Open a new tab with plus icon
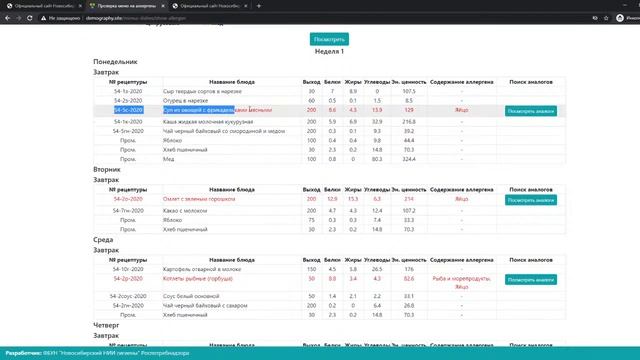Image resolution: width=640 pixels, height=360 pixels. tap(258, 6)
